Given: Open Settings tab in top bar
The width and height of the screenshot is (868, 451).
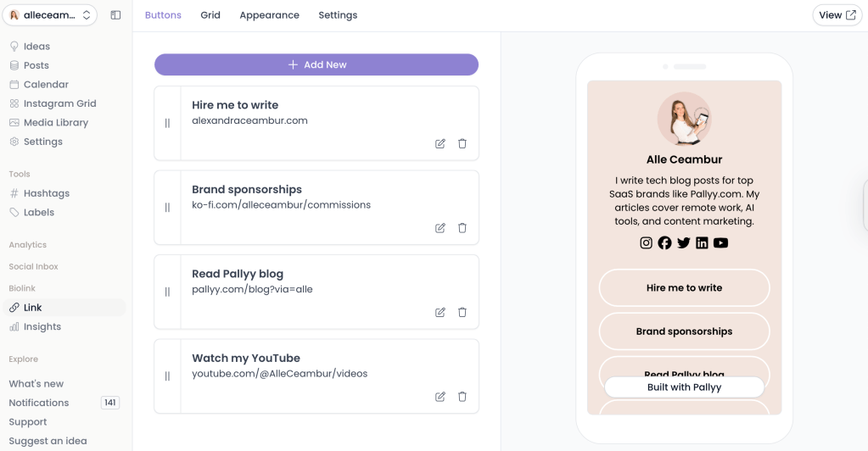Looking at the screenshot, I should pos(338,15).
